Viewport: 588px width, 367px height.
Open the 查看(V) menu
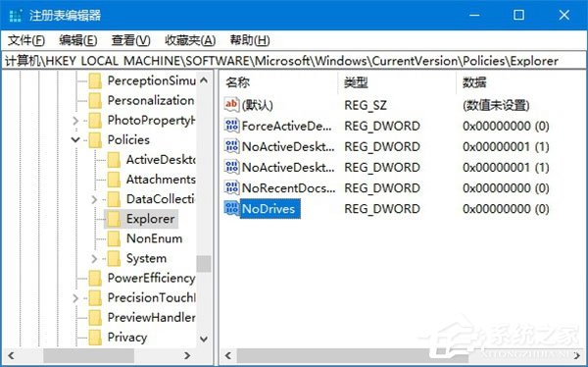coord(131,40)
